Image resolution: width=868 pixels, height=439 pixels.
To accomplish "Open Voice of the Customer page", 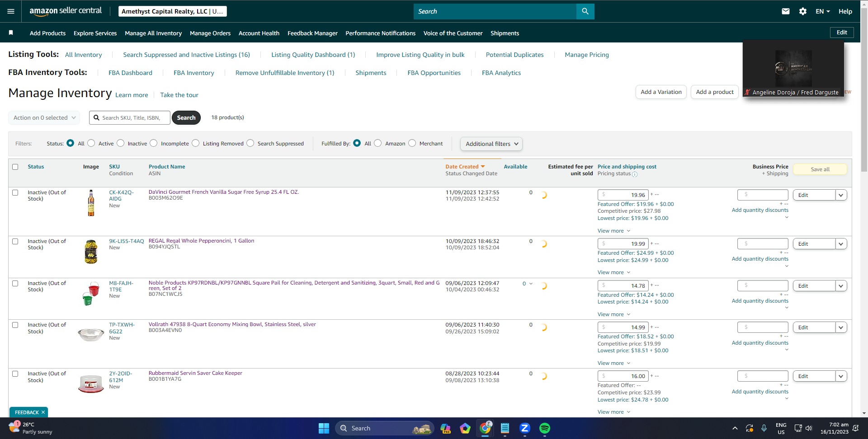I will point(453,33).
